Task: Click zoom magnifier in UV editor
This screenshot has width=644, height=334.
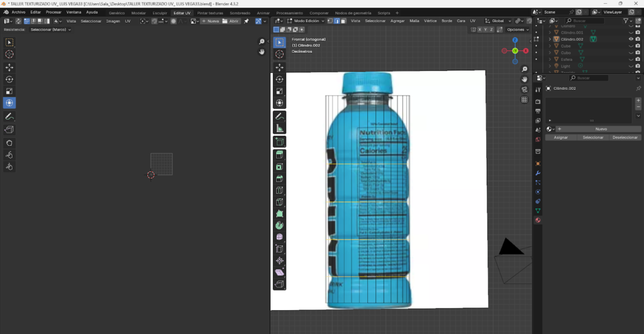Action: point(262,42)
